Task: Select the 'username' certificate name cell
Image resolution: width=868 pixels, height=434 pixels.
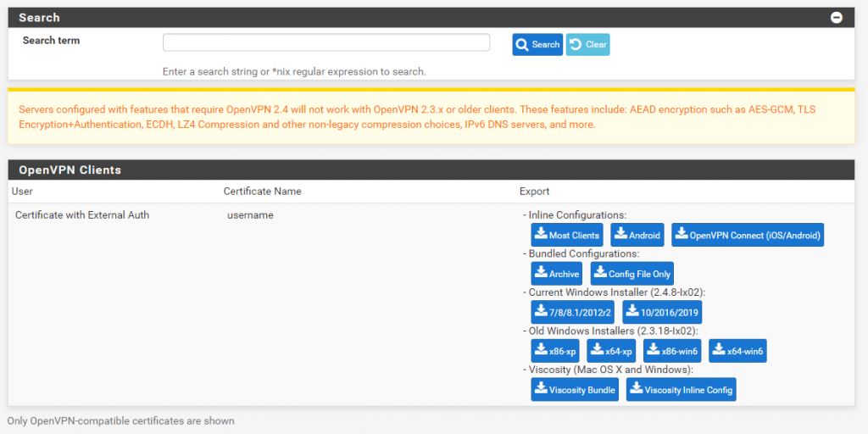Action: click(250, 215)
